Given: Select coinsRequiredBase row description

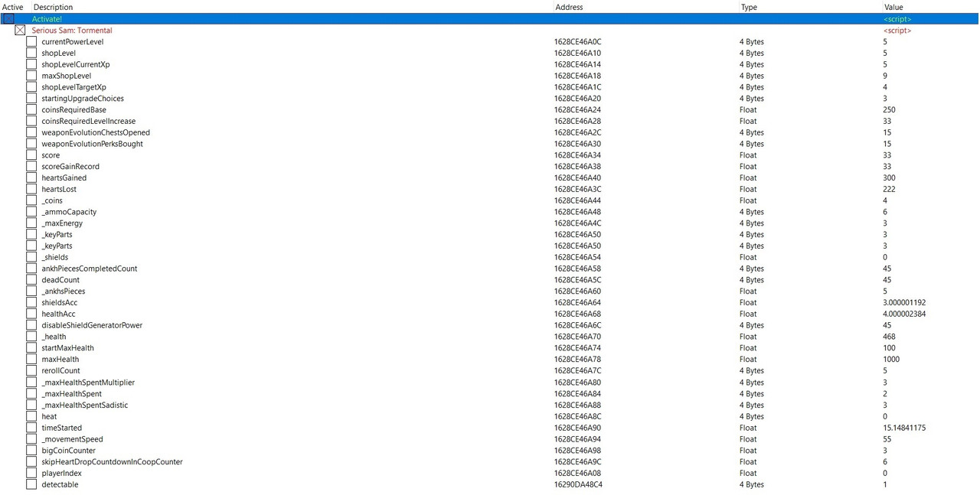Looking at the screenshot, I should point(74,109).
